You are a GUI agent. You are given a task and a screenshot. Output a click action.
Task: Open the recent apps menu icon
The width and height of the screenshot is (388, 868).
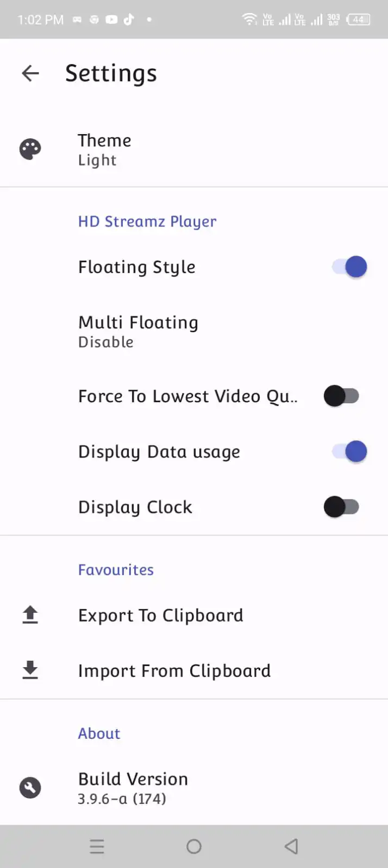click(x=97, y=846)
